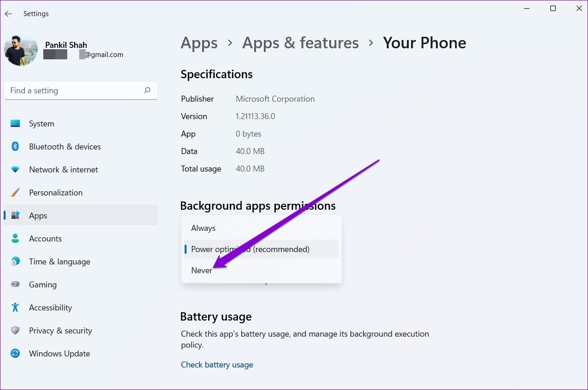Screen dimensions: 588x390
Task: Open Time & language settings
Action: coord(59,262)
